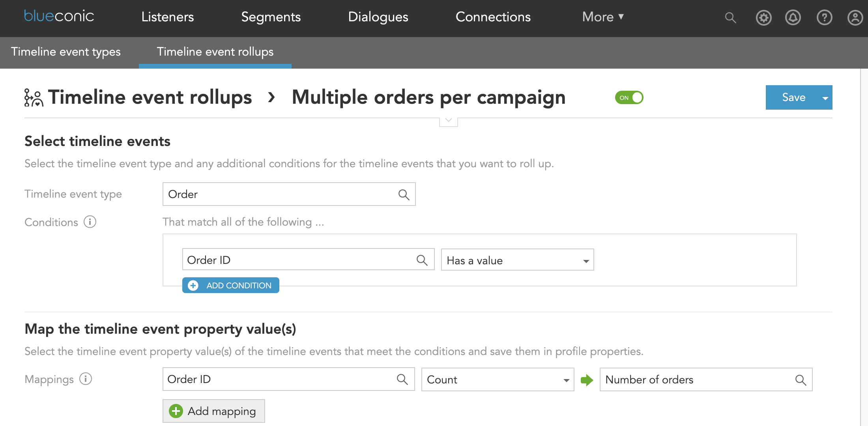Click the user profile icon

pyautogui.click(x=854, y=17)
